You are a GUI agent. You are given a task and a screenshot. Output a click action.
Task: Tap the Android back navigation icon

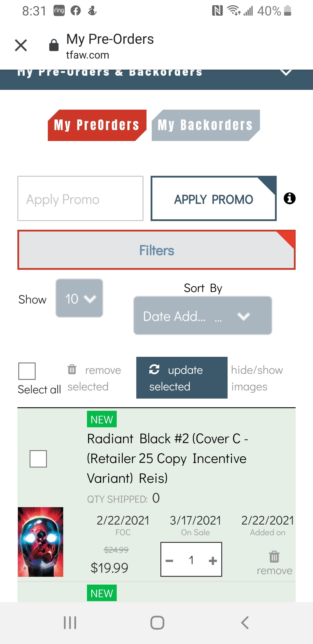245,622
